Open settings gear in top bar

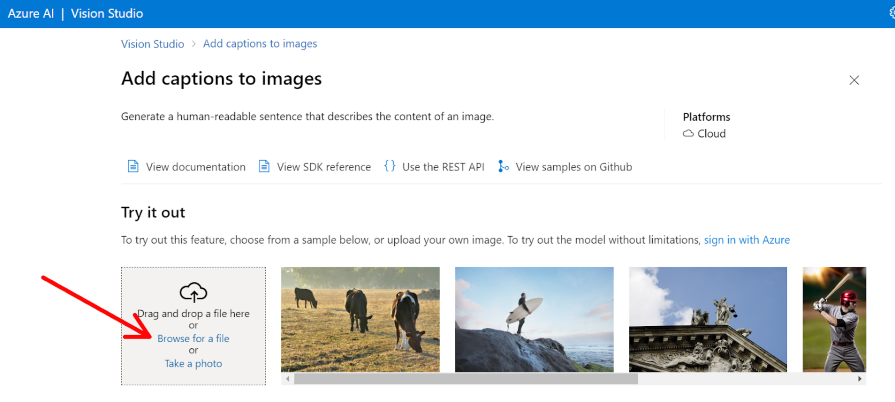[889, 14]
